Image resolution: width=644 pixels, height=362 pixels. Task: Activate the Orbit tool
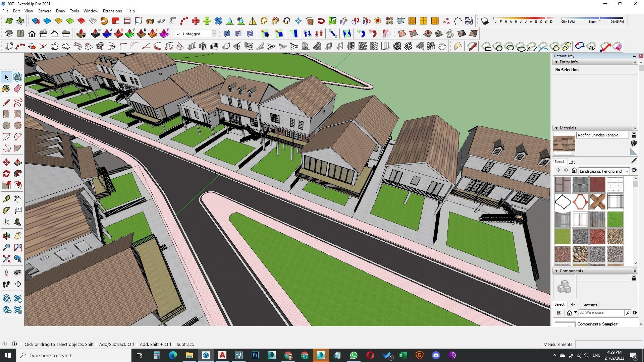pyautogui.click(x=6, y=236)
